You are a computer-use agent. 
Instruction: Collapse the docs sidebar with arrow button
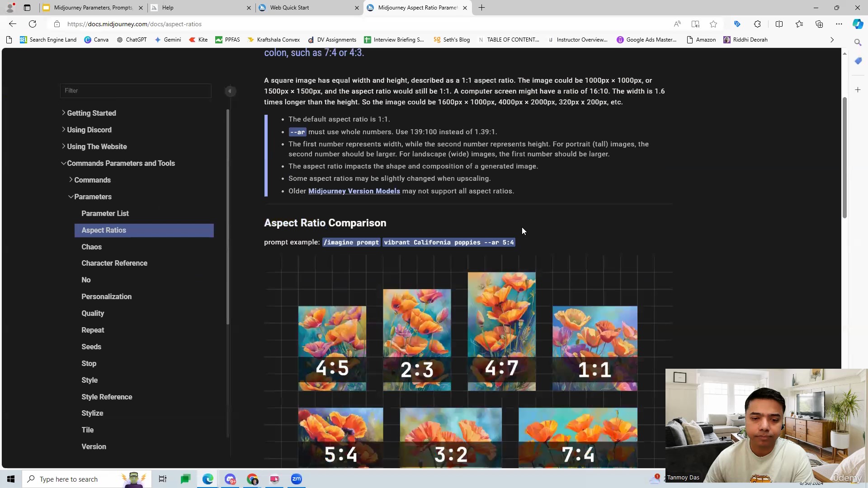(x=230, y=91)
